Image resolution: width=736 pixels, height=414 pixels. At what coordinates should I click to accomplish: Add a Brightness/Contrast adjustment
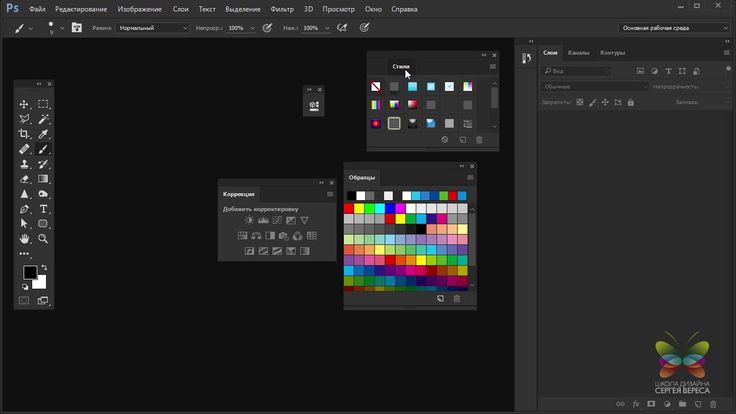249,220
